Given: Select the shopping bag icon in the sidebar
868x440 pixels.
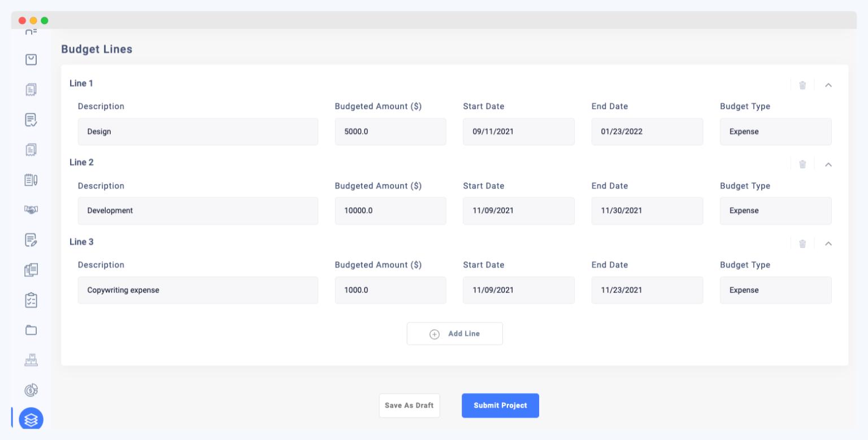Looking at the screenshot, I should pos(31,59).
